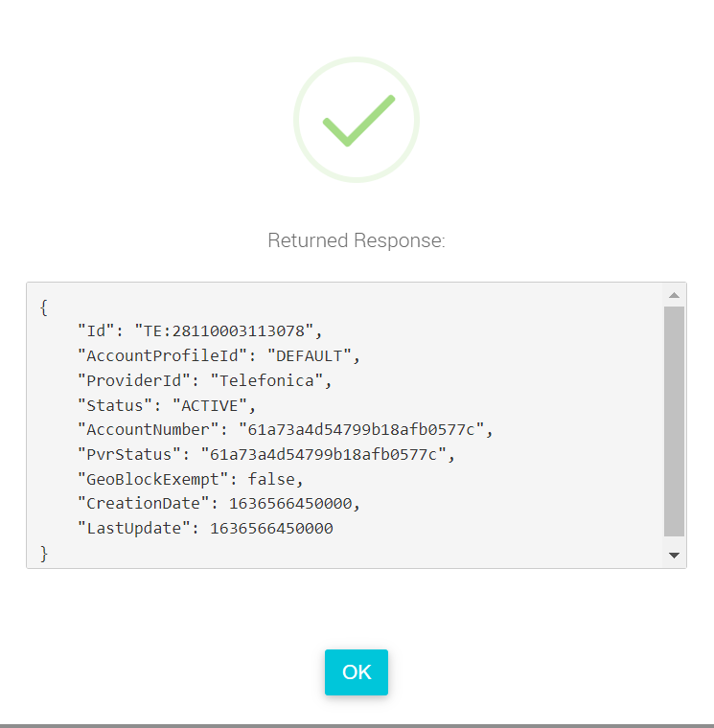This screenshot has height=728, width=714.
Task: Click the "ACTIVE" status value
Action: (210, 404)
